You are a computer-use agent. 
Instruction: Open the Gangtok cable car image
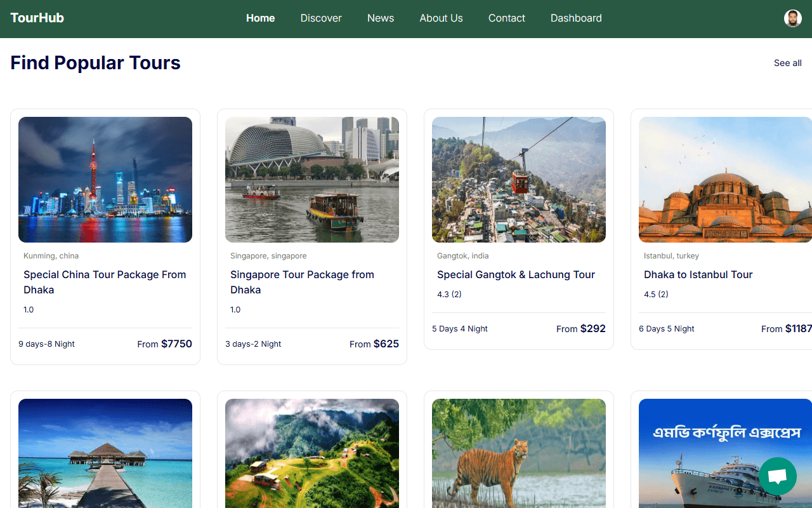coord(519,180)
